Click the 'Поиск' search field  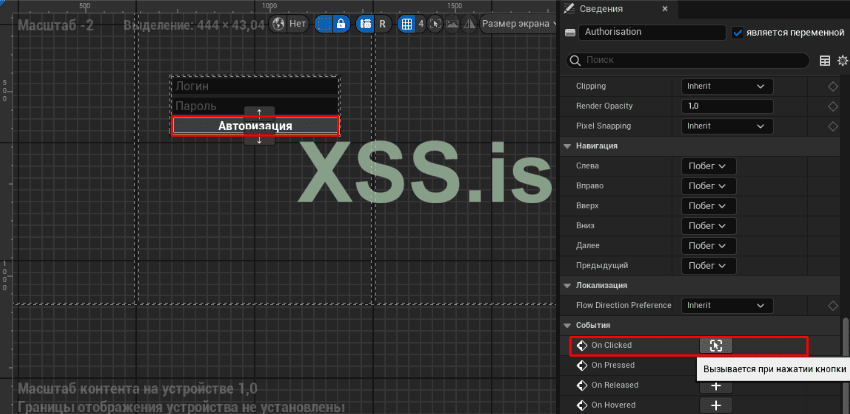[687, 60]
